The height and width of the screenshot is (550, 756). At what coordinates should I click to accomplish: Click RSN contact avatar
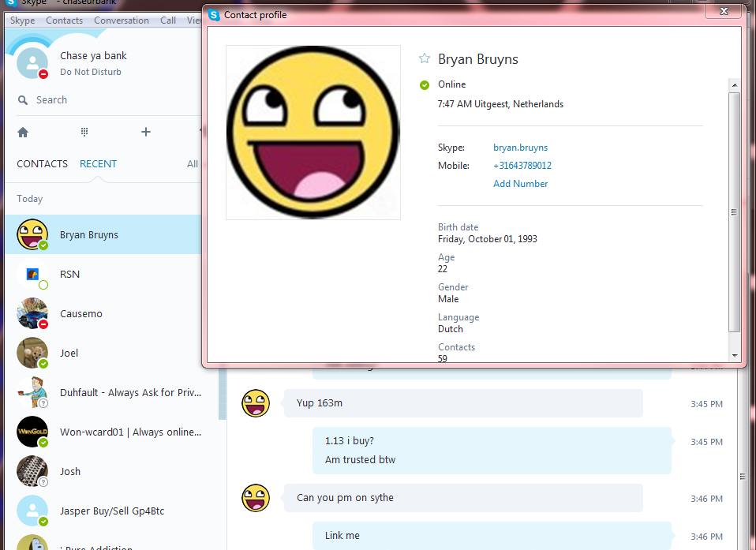tap(32, 274)
